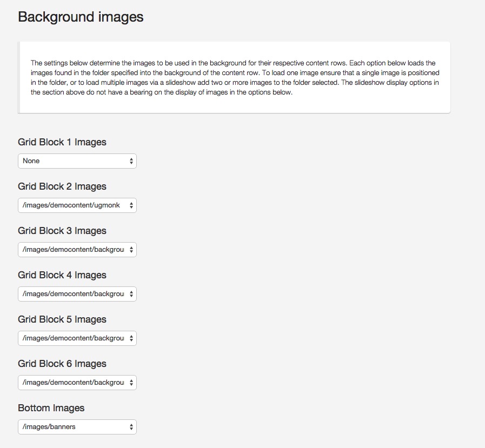
Task: Click the Grid Block 1 Images label
Action: pos(62,142)
